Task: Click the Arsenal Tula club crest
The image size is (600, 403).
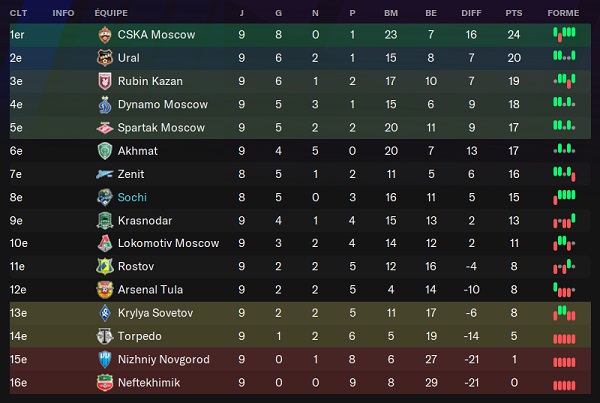Action: click(x=103, y=290)
